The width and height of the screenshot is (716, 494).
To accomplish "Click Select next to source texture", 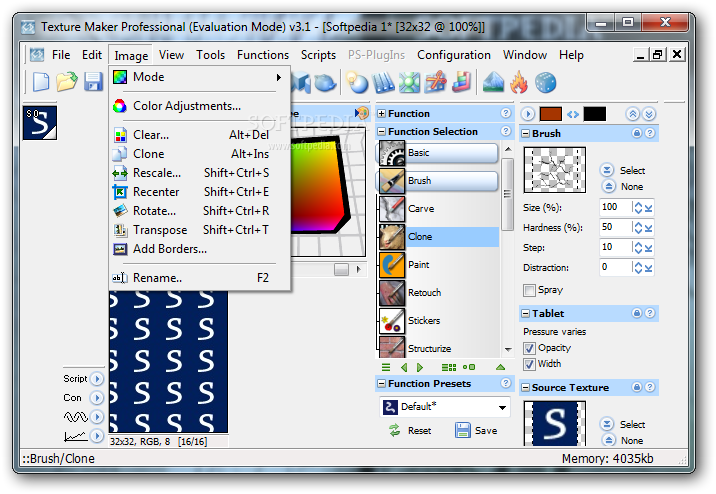I will coord(622,424).
